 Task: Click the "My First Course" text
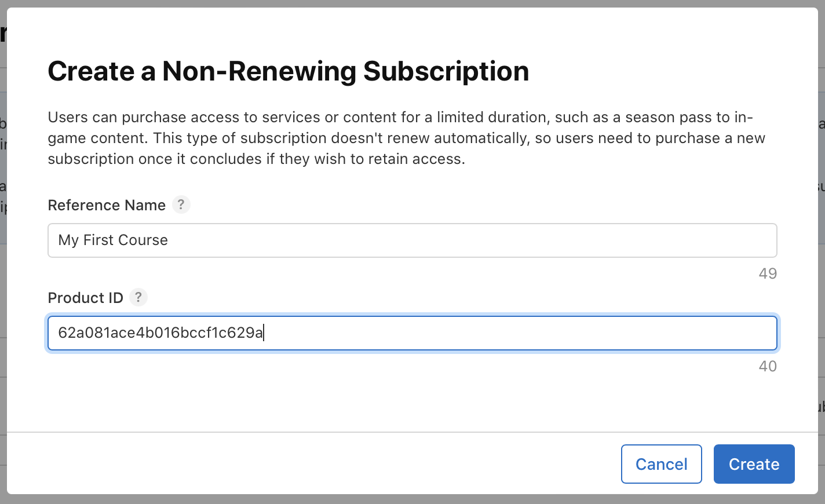tap(113, 240)
